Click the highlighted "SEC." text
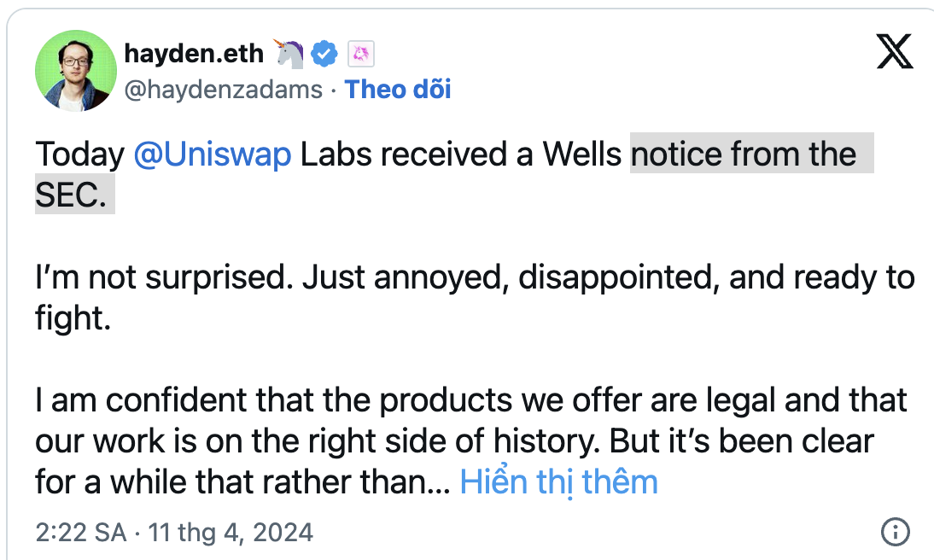This screenshot has width=934, height=560. point(72,196)
